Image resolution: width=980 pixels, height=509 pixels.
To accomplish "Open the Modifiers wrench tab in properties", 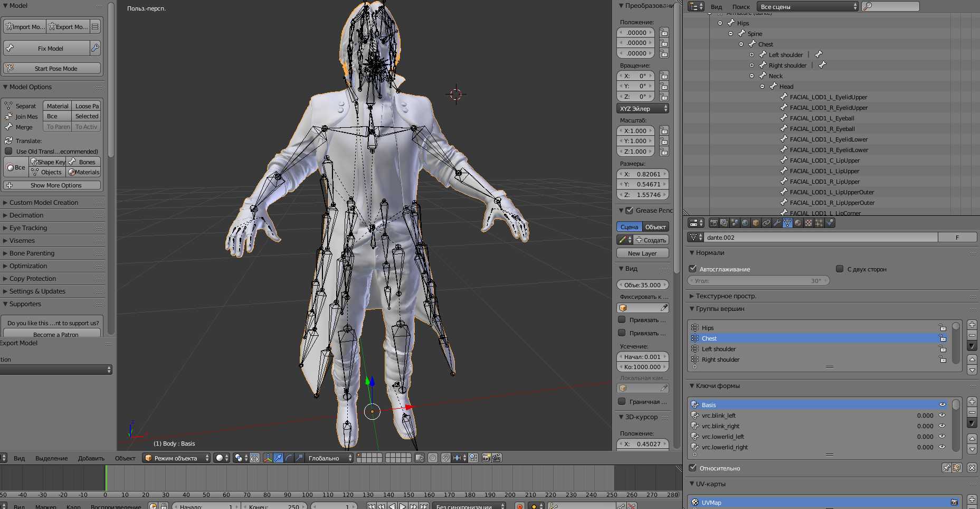I will click(x=777, y=223).
